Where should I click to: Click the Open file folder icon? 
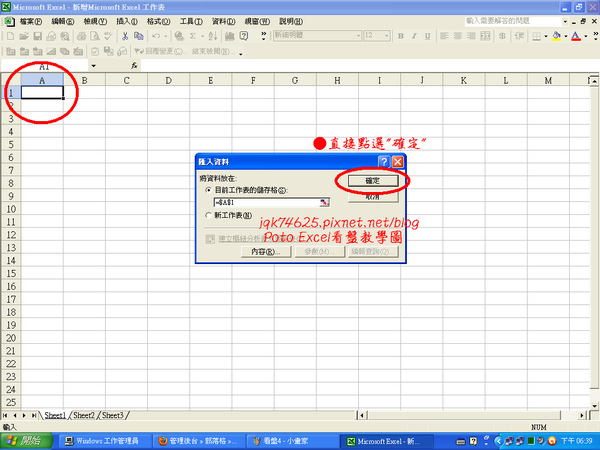(x=24, y=36)
